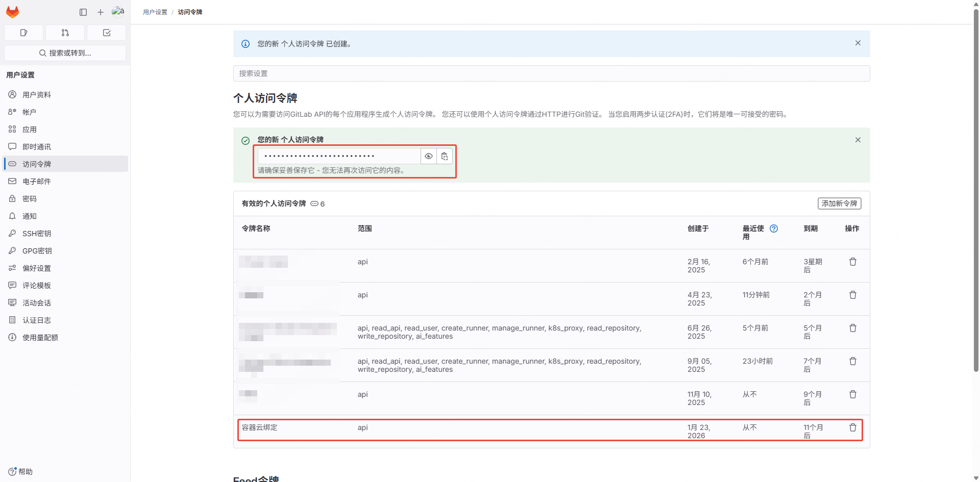Copy the new personal access token
Screen dimensions: 980x482
[x=445, y=156]
